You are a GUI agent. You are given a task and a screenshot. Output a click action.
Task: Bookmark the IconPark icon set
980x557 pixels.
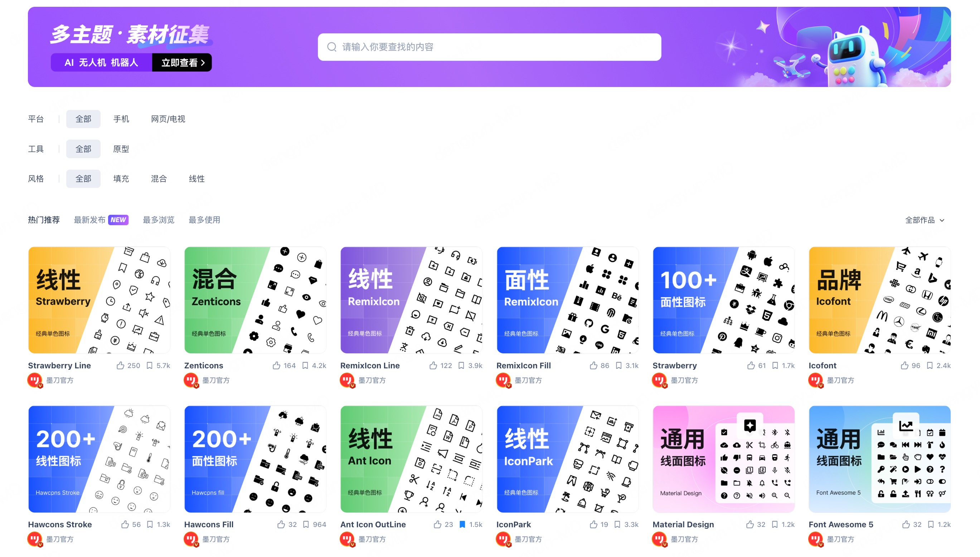[x=617, y=524]
